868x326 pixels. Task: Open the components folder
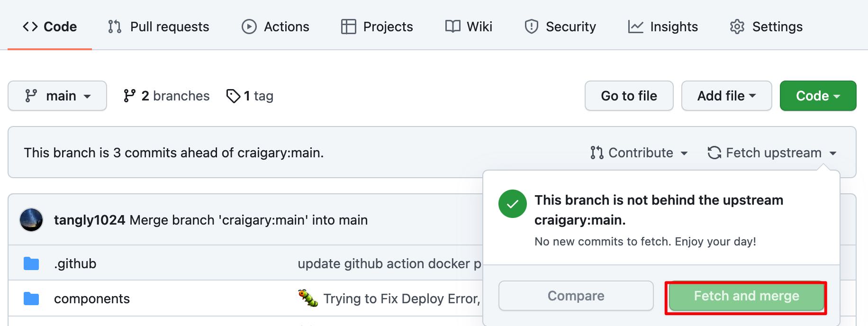(92, 299)
